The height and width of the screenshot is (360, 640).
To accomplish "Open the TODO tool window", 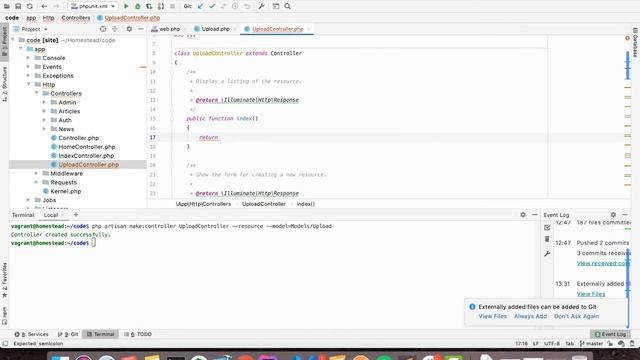I will [x=138, y=334].
